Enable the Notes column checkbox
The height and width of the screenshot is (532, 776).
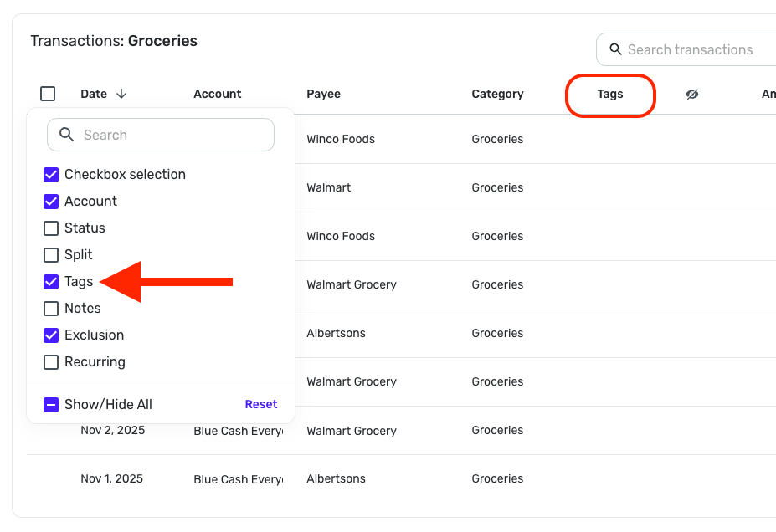tap(51, 309)
